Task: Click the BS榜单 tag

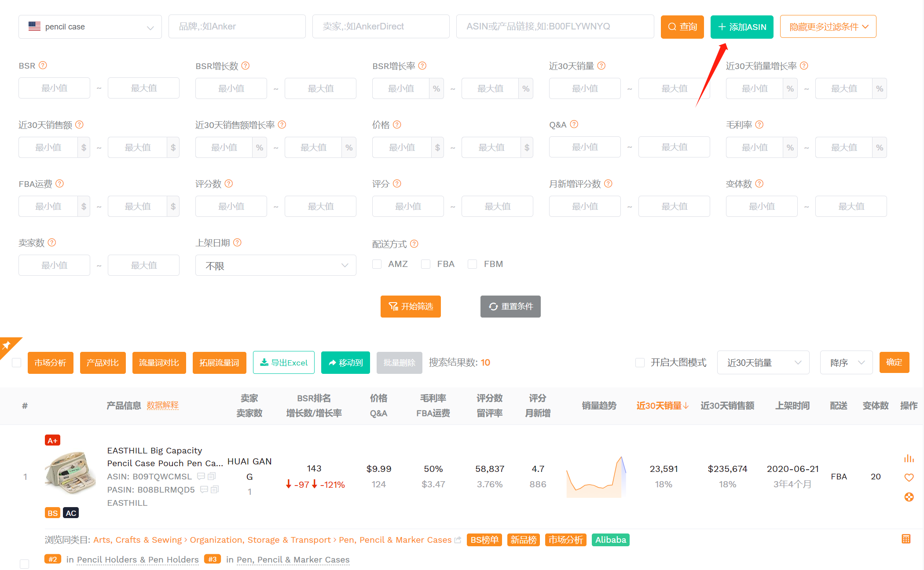Action: coord(484,540)
